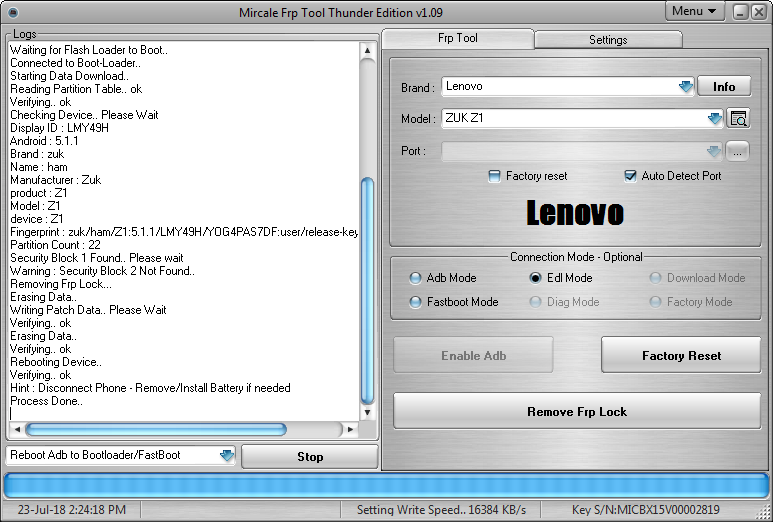This screenshot has height=522, width=773.
Task: Click the horizontal scrollbar thumb in Logs
Action: click(156, 429)
